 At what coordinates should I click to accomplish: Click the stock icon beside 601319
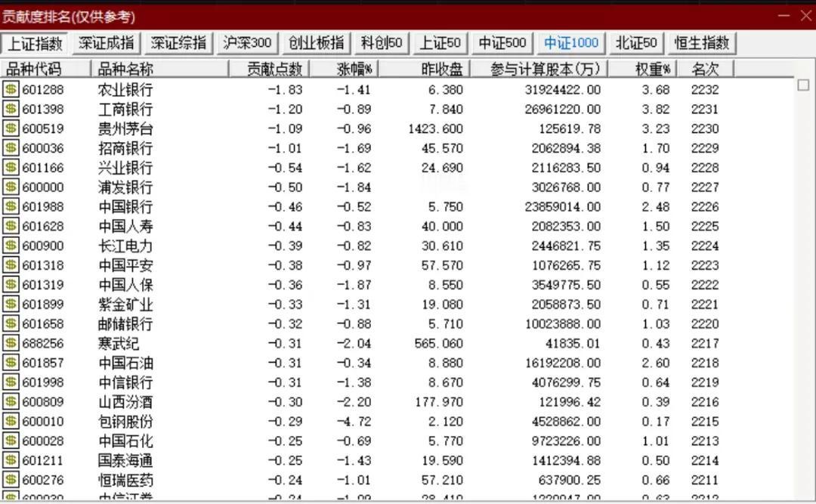(11, 285)
